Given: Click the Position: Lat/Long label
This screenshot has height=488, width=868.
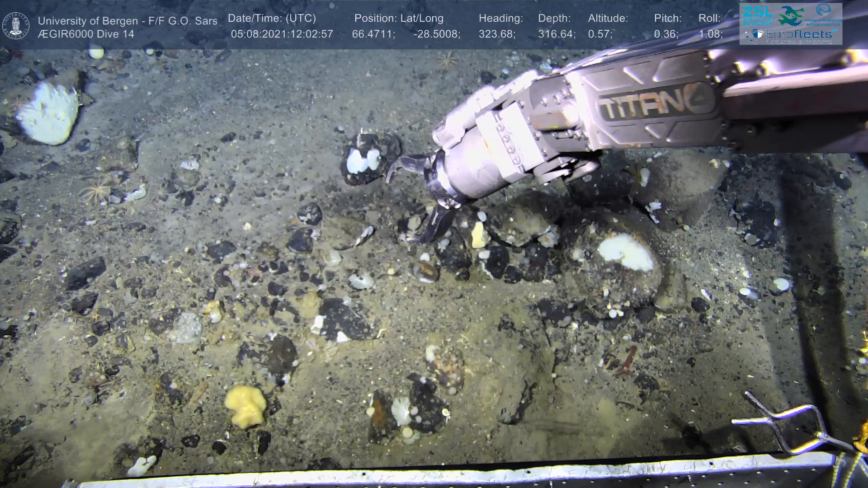Looking at the screenshot, I should (399, 19).
